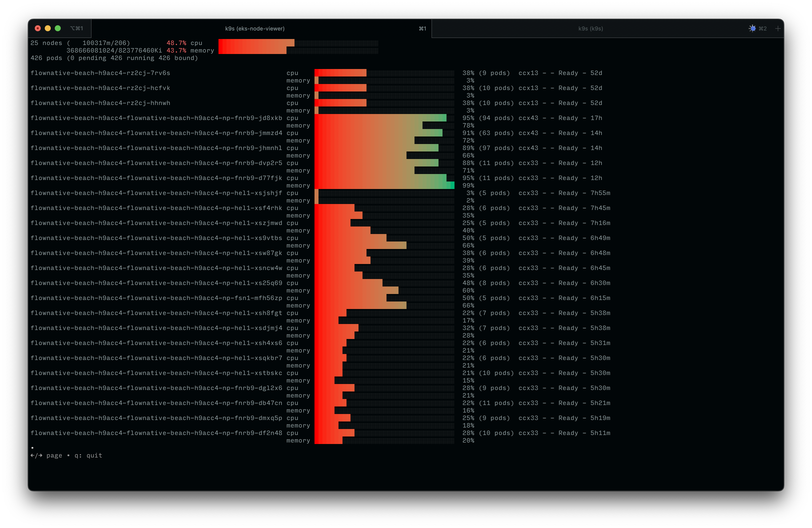The height and width of the screenshot is (528, 812).
Task: Click 'ccx13' instance type in 7rv6s row
Action: tap(528, 73)
